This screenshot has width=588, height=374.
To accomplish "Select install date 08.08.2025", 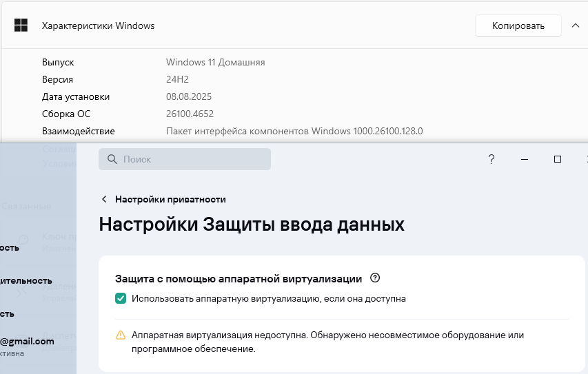I will (189, 96).
